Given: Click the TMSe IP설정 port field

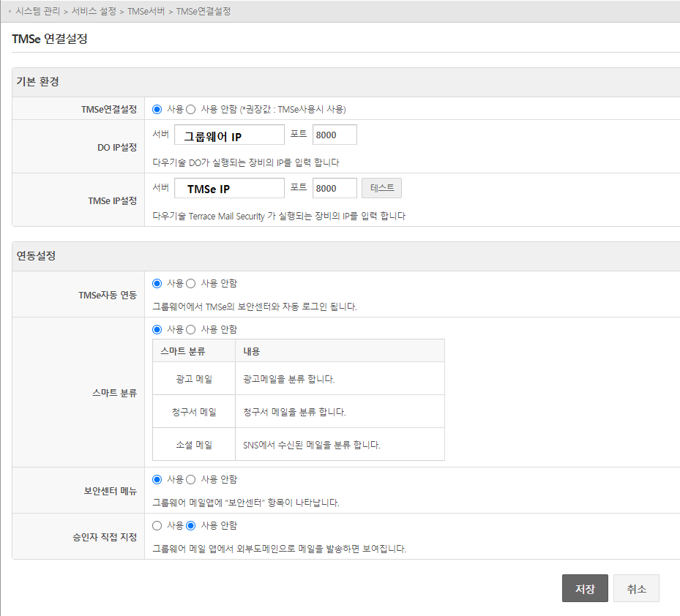Looking at the screenshot, I should (335, 188).
